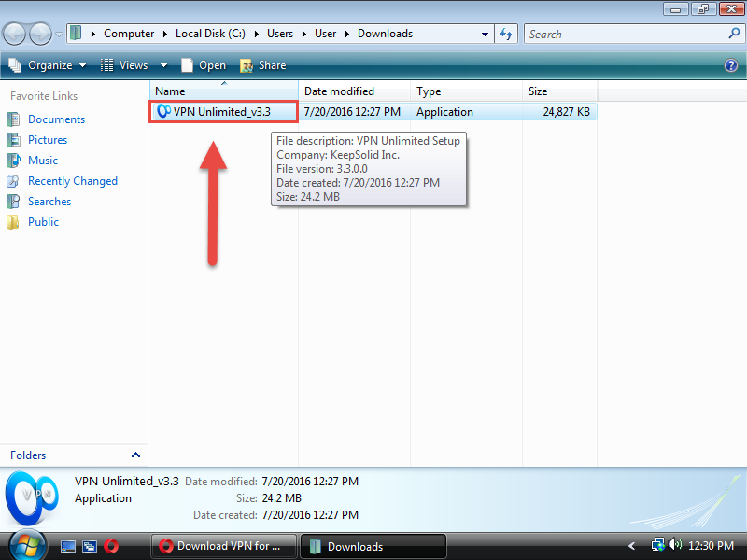Screen dimensions: 747x560
Task: Select Downloads in the address path
Action: pyautogui.click(x=385, y=34)
